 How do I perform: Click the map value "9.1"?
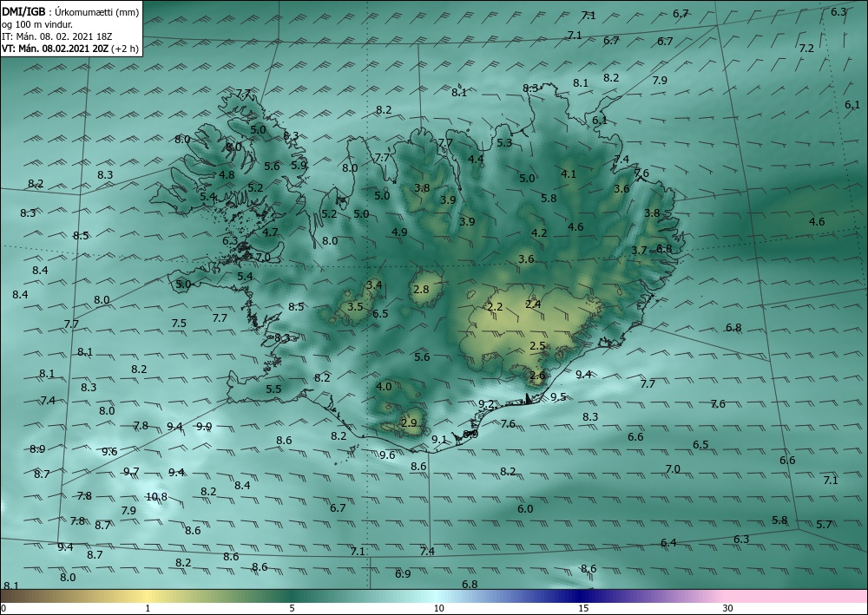[439, 439]
